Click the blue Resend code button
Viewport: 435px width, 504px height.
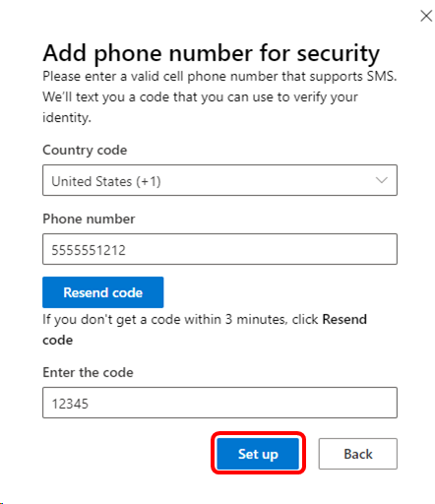[103, 292]
